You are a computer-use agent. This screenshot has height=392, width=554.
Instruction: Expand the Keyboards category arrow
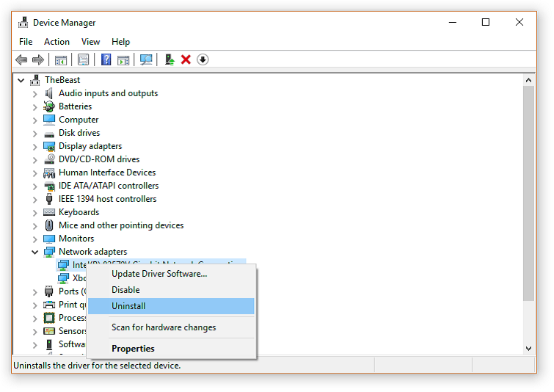pyautogui.click(x=34, y=212)
